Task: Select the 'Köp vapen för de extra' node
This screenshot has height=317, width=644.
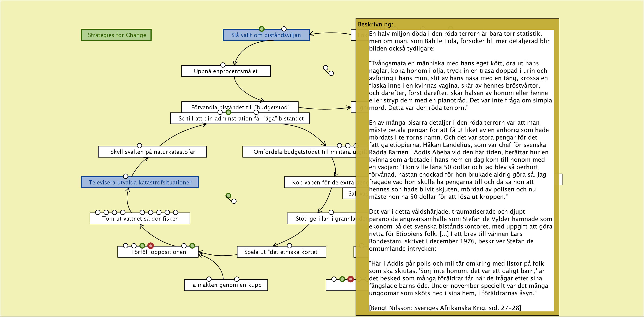Action: point(320,183)
